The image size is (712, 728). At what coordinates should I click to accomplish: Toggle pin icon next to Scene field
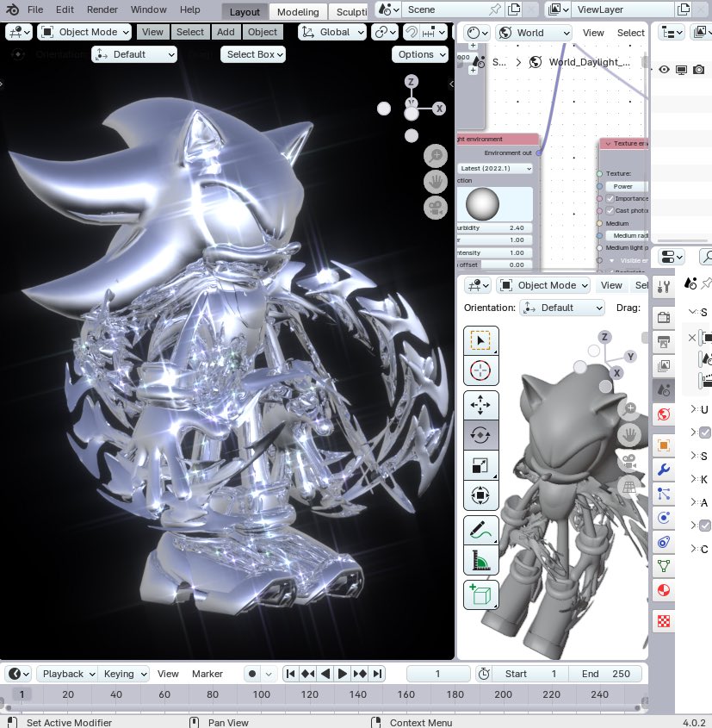click(x=495, y=9)
